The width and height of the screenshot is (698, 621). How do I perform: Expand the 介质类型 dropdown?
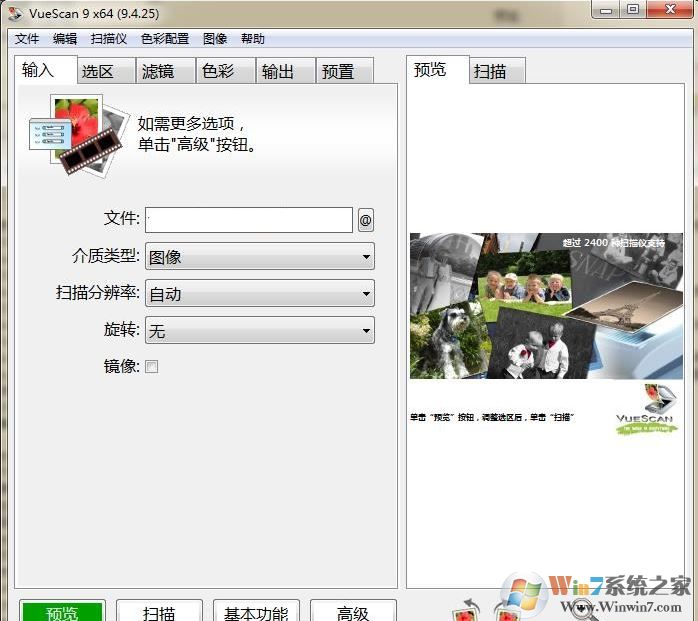(259, 257)
